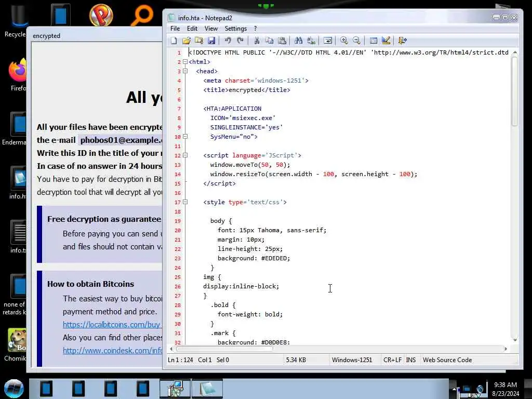Viewport: 532px width, 399px height.
Task: Select the Recycle Bin desktop icon
Action: point(16,21)
